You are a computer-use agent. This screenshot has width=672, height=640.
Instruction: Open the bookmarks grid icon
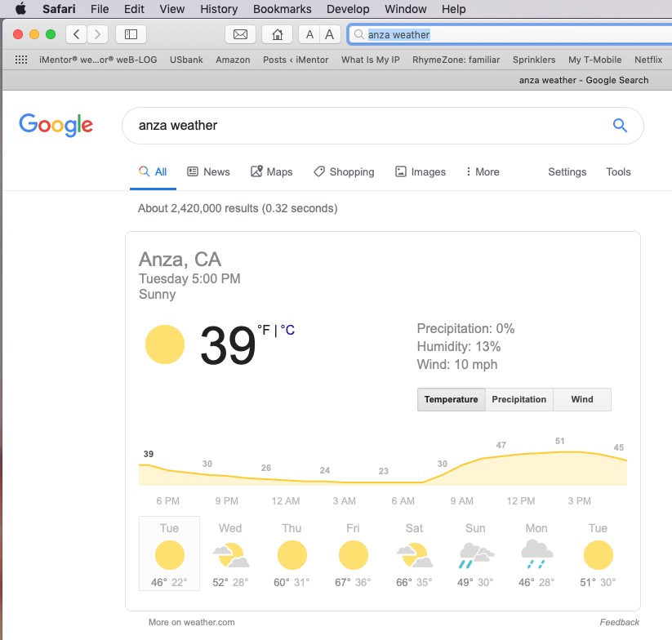pos(21,60)
